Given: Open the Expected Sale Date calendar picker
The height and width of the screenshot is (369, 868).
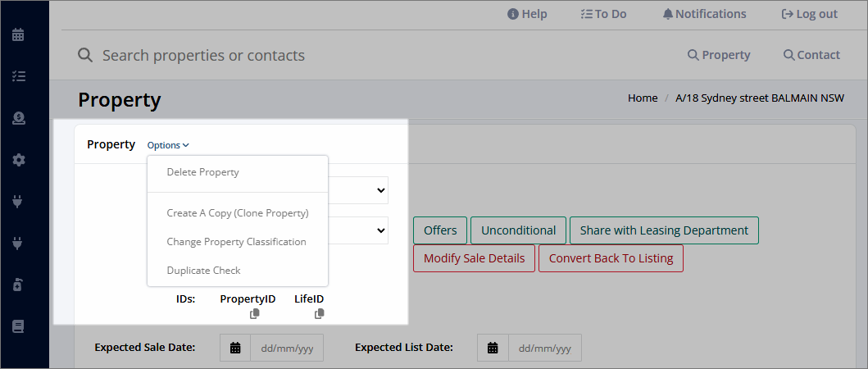Looking at the screenshot, I should [x=235, y=348].
